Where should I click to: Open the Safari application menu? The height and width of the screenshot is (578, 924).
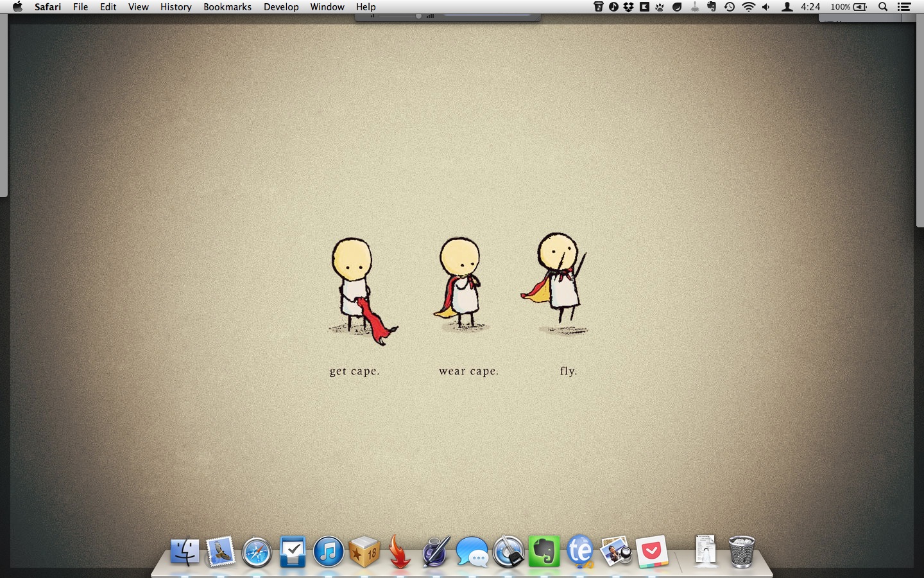point(48,7)
